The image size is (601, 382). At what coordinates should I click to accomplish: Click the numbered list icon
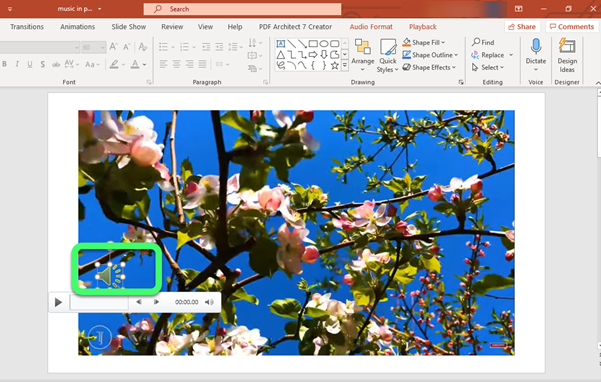185,47
